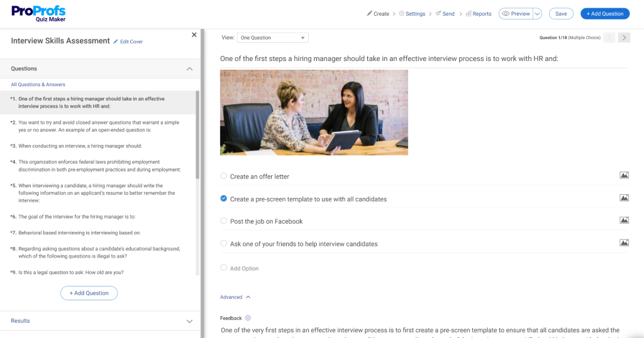Choose 'Ask one of your friends' radio option
This screenshot has width=644, height=338.
pos(224,243)
